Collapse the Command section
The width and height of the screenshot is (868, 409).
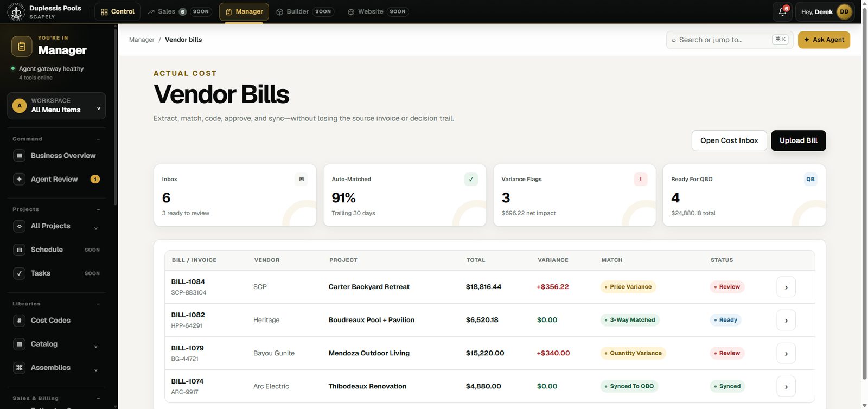coord(98,139)
